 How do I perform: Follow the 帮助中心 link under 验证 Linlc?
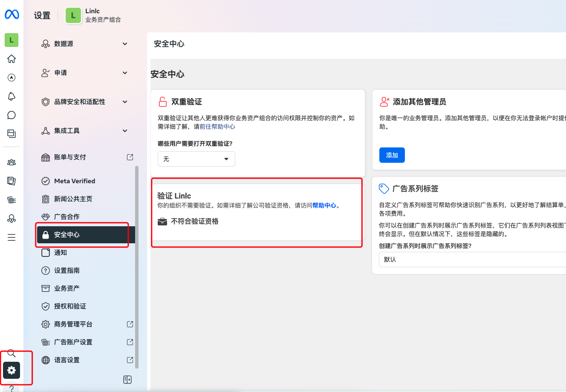(x=324, y=205)
